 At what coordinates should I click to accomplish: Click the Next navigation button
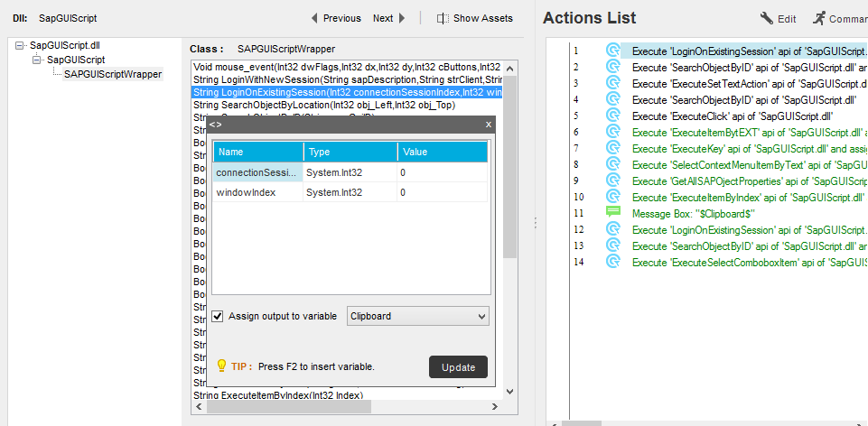388,18
